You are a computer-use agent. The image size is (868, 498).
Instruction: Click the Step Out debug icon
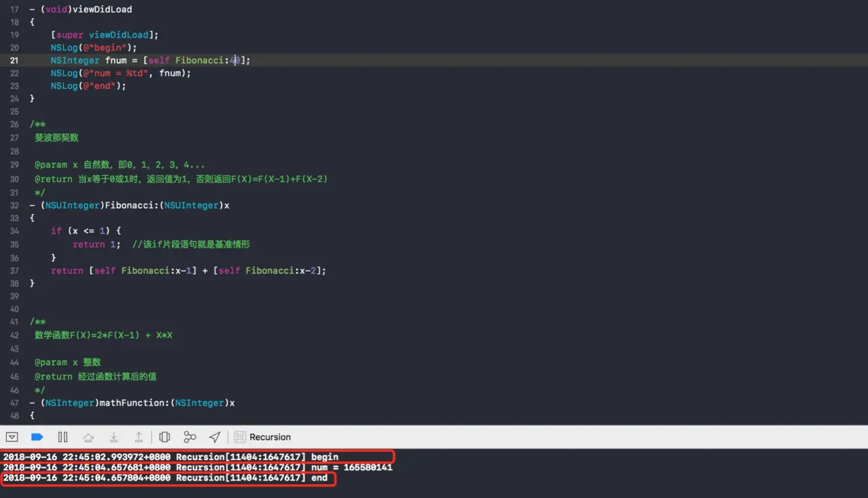click(139, 437)
